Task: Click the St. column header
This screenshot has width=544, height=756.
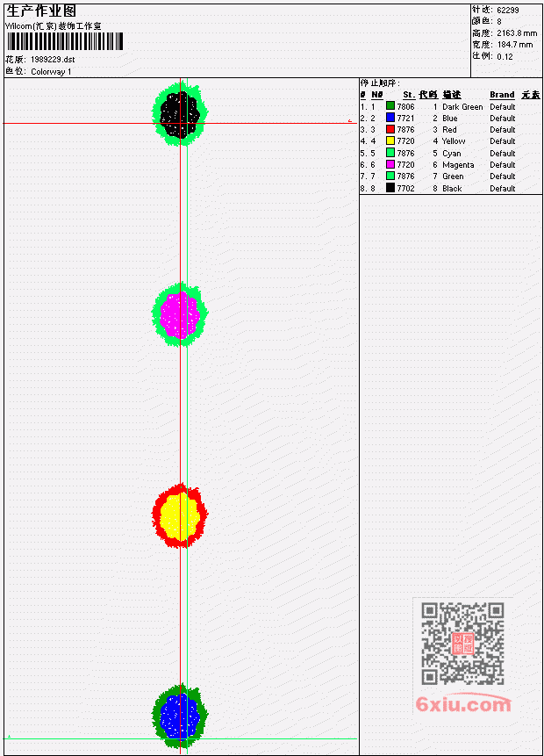Action: (x=409, y=95)
